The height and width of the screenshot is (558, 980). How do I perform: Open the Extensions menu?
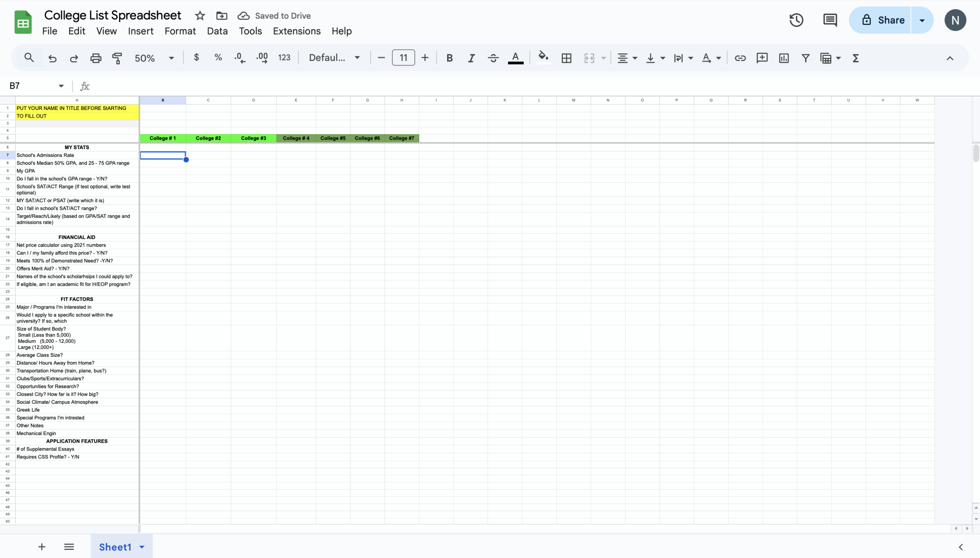click(x=296, y=31)
